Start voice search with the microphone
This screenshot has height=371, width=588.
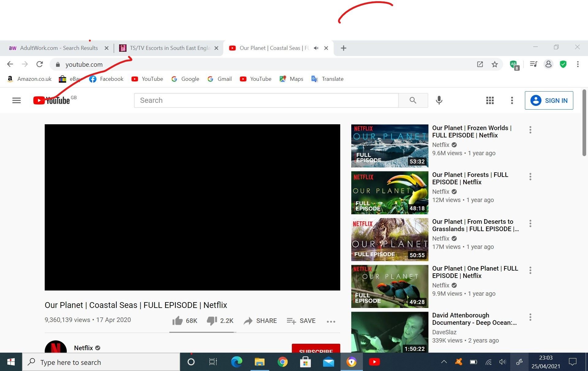click(x=439, y=100)
